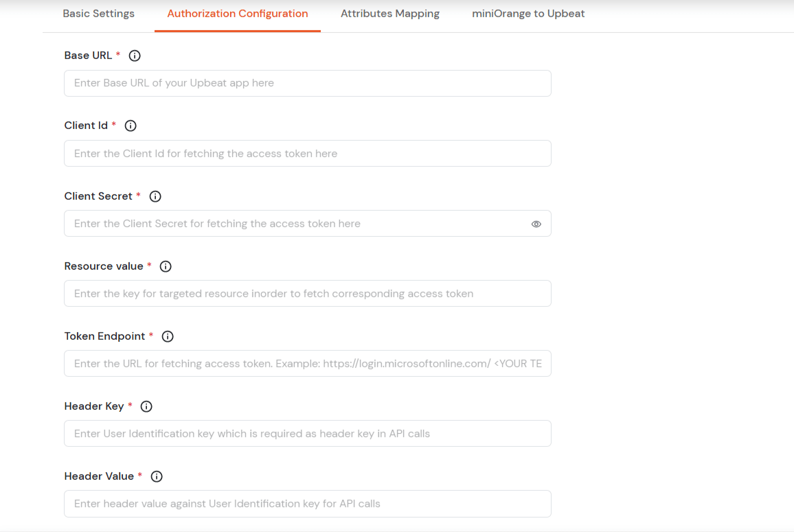Click info icon beside Token Endpoint label
Viewport: 794px width, 532px height.
coord(167,336)
